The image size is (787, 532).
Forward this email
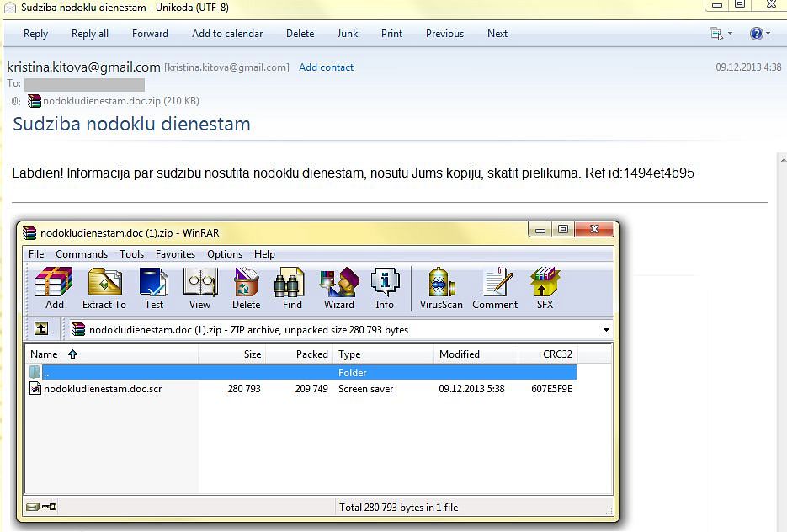pyautogui.click(x=150, y=34)
